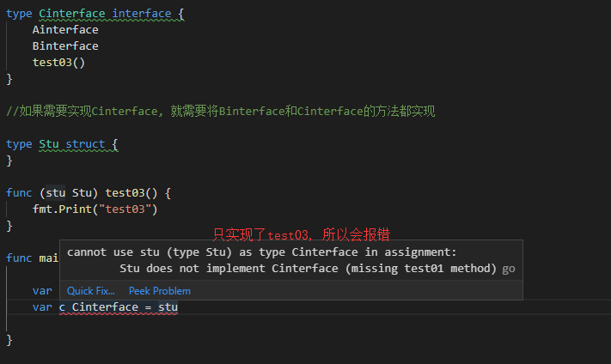The width and height of the screenshot is (611, 364).
Task: Click the func main keyword line
Action: pyautogui.click(x=32, y=258)
